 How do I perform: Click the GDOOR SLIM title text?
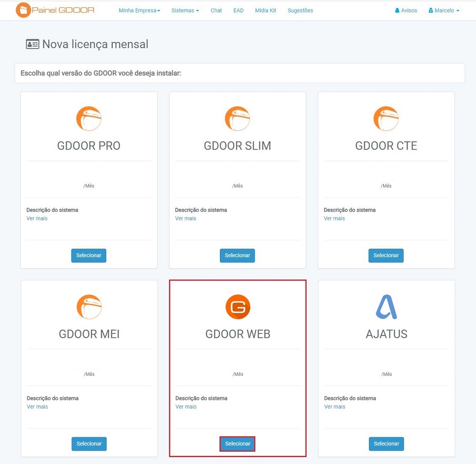point(238,146)
